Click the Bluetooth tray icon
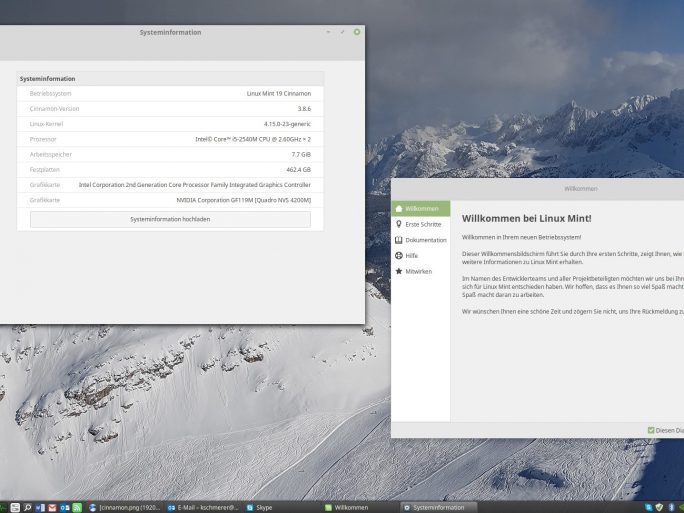Screen dimensions: 684x513 [670, 507]
